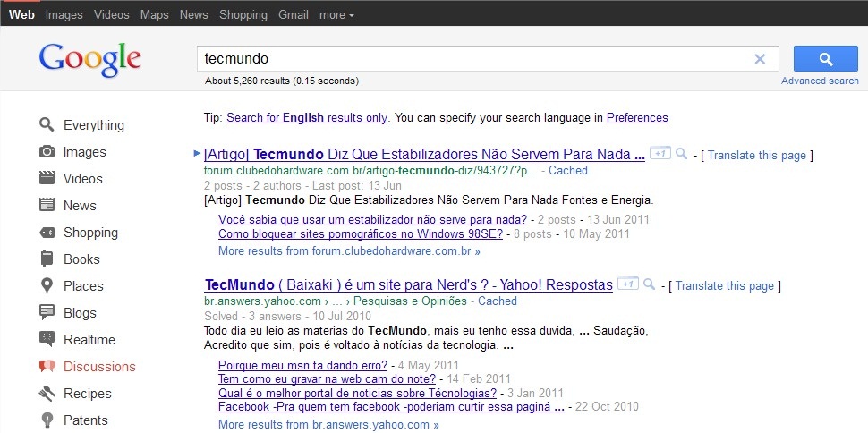This screenshot has height=433, width=868.
Task: Click More results from forum.clubedohardware.com.br
Action: pos(349,250)
